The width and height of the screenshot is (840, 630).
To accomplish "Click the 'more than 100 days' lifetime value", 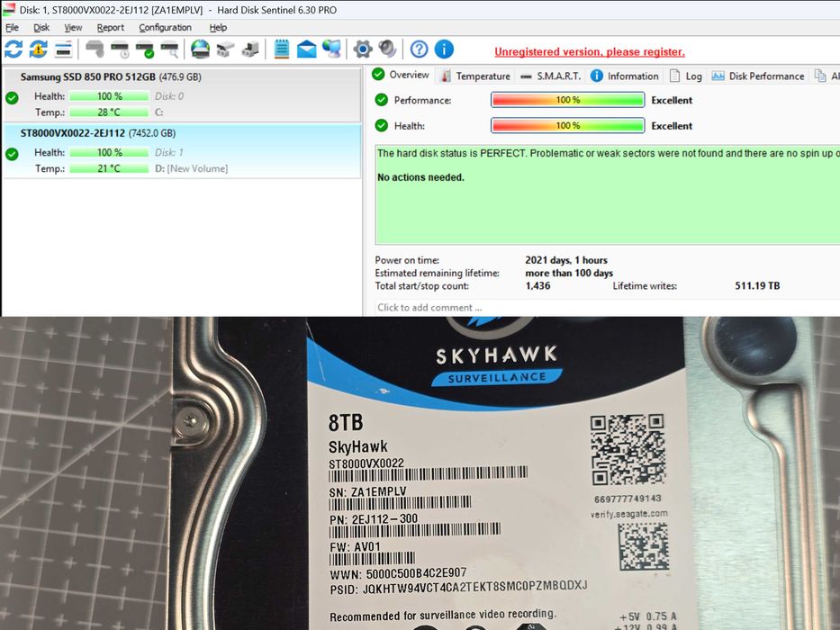I will (569, 274).
